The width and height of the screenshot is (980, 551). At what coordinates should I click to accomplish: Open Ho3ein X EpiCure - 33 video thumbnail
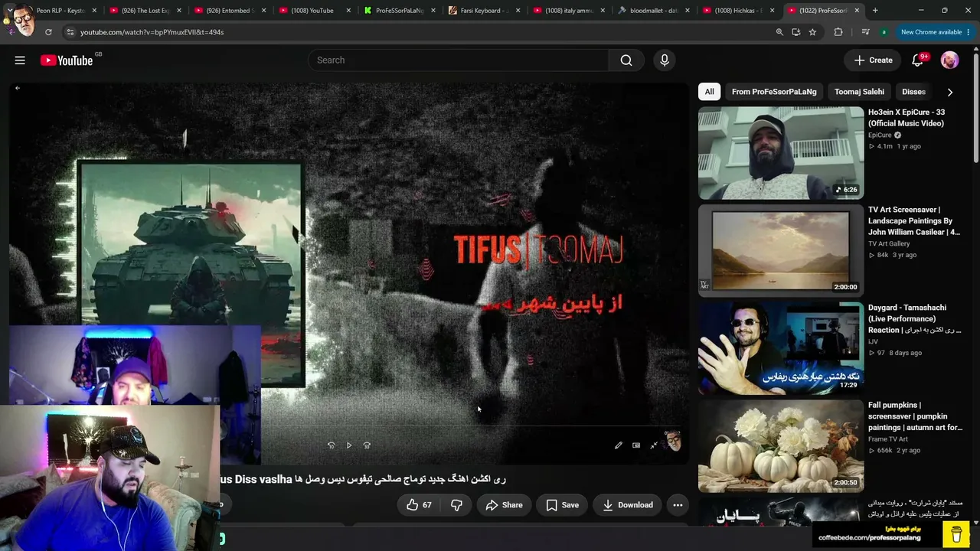tap(781, 153)
